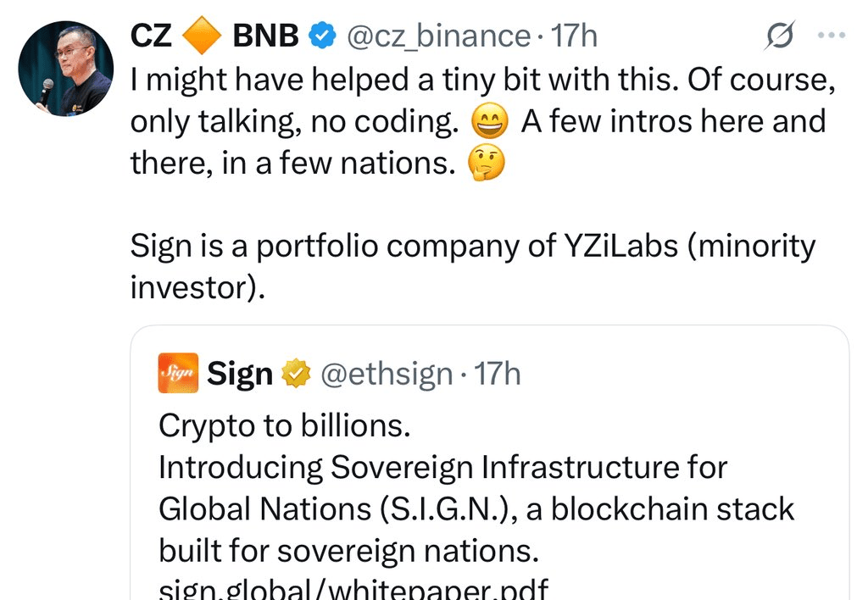This screenshot has height=600, width=868.
Task: Click the orange Sign logo avatar
Action: (x=178, y=373)
